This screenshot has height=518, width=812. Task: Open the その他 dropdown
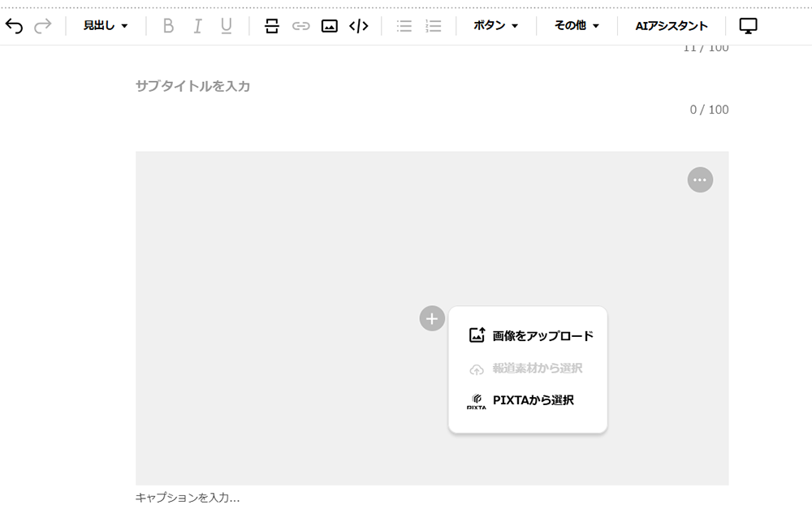(x=577, y=25)
